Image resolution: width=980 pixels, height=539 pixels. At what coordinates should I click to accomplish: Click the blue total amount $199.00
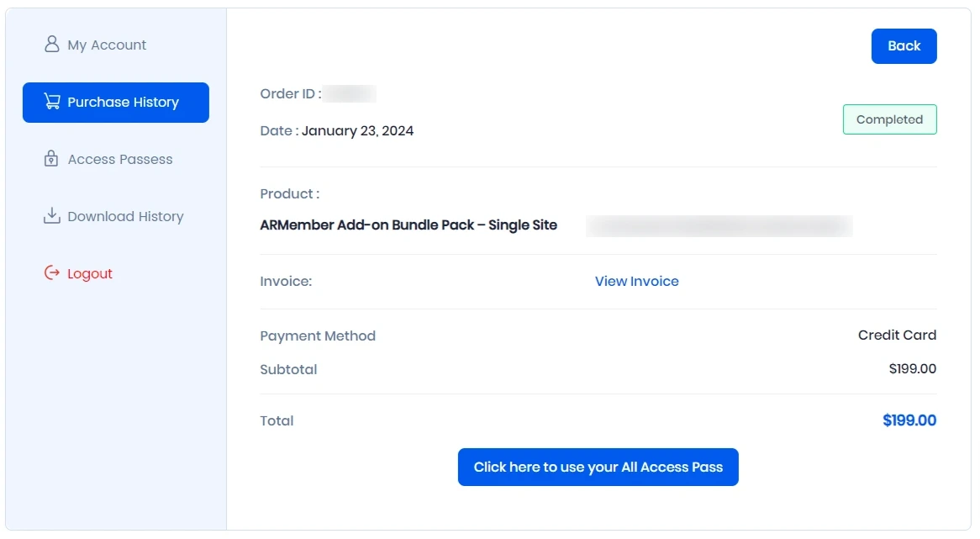tap(909, 420)
